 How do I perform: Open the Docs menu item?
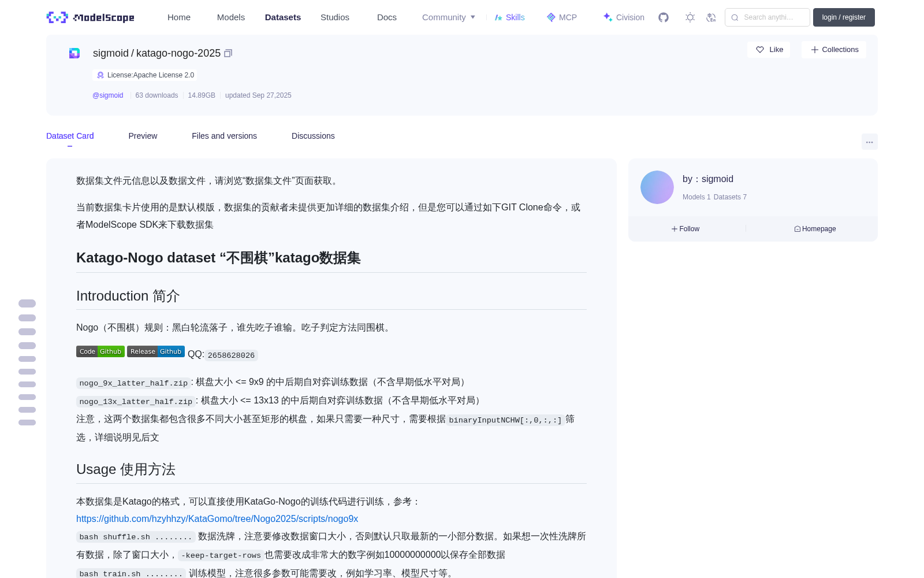pyautogui.click(x=387, y=17)
